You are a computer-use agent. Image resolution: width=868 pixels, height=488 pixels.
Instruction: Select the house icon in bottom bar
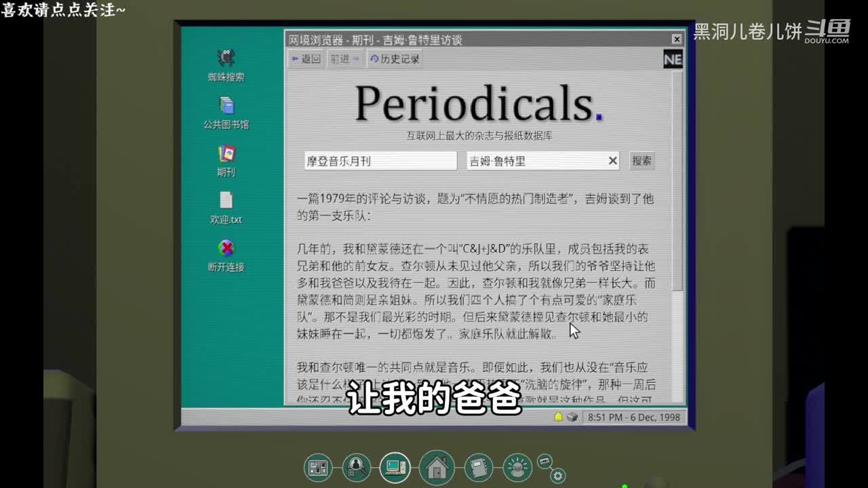point(436,467)
